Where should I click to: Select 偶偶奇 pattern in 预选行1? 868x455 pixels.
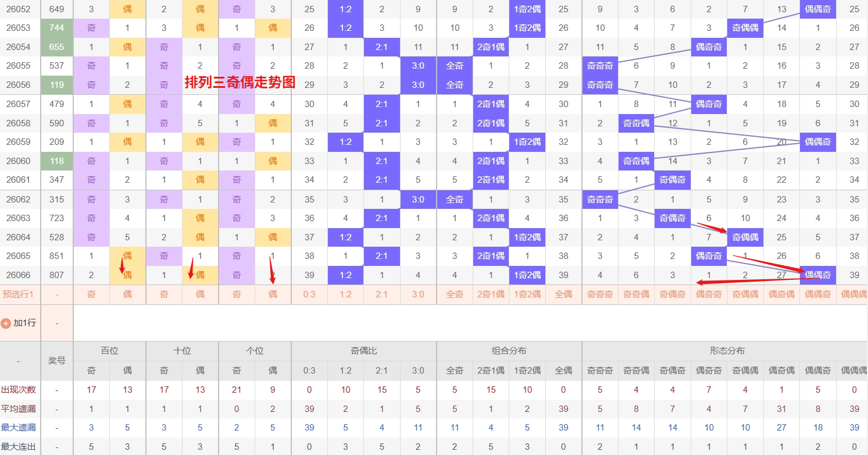coord(817,294)
